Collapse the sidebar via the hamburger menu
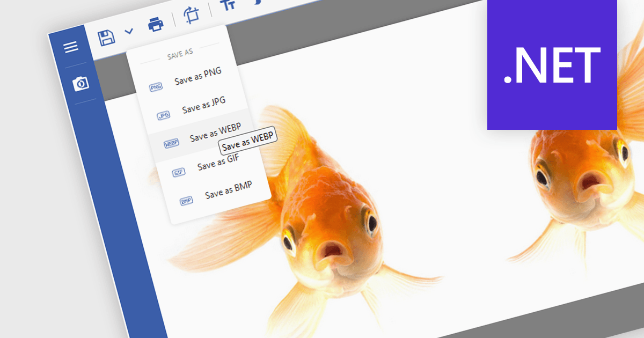This screenshot has width=644, height=338. (71, 47)
